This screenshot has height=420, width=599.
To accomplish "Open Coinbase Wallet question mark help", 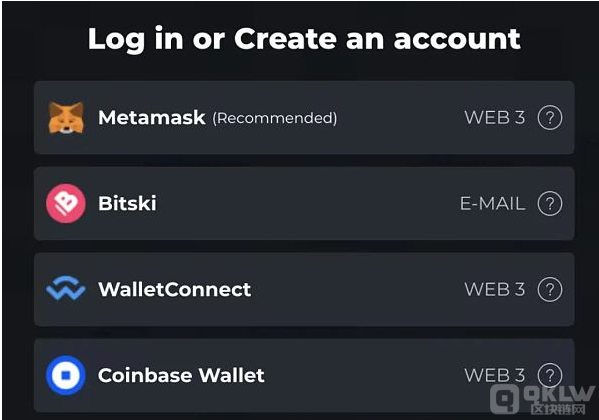I will coord(550,375).
